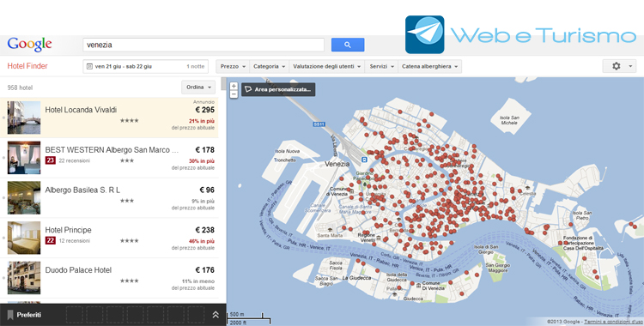Click the € 238 price

click(204, 230)
